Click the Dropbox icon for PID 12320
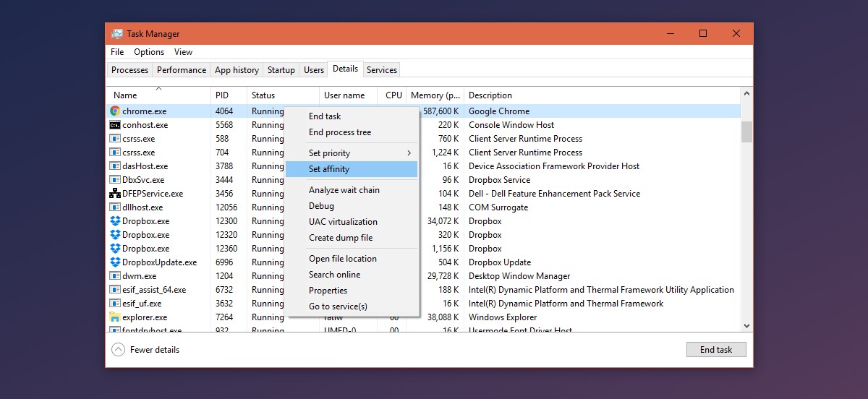The width and height of the screenshot is (868, 399). 115,235
